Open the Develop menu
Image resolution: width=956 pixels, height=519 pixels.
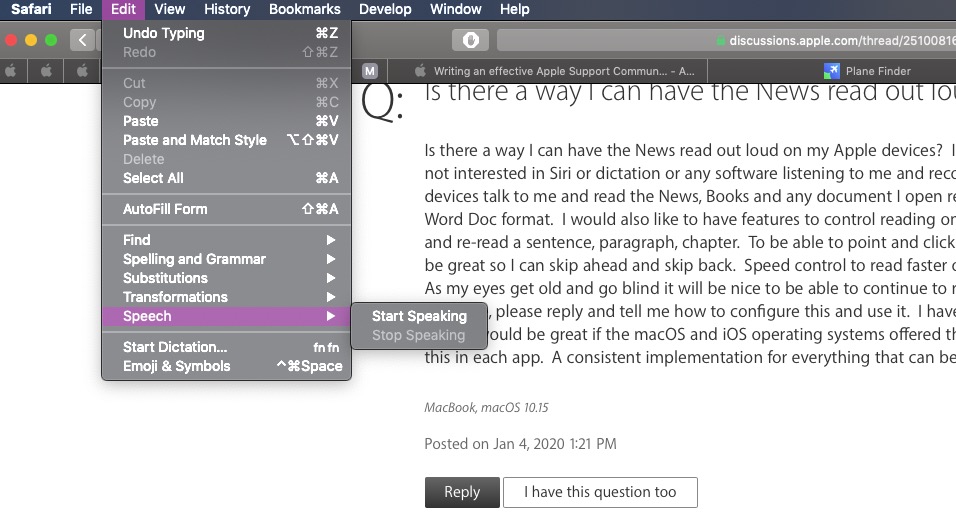click(385, 9)
